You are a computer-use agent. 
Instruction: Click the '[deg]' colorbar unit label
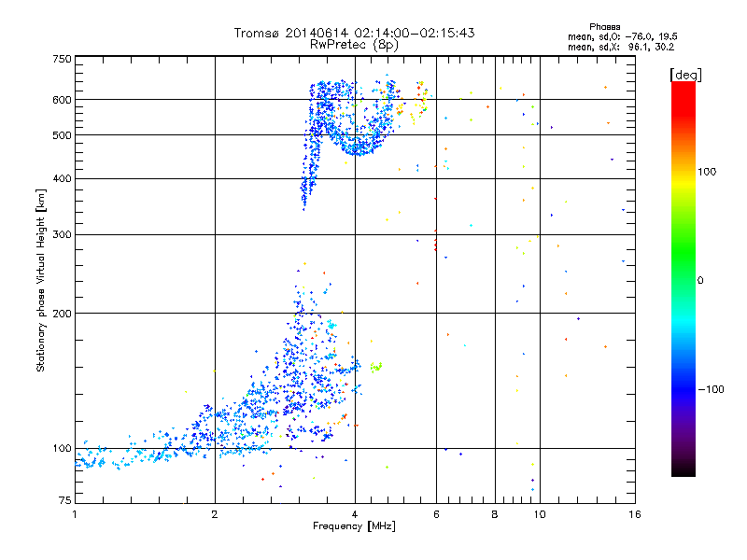click(685, 75)
